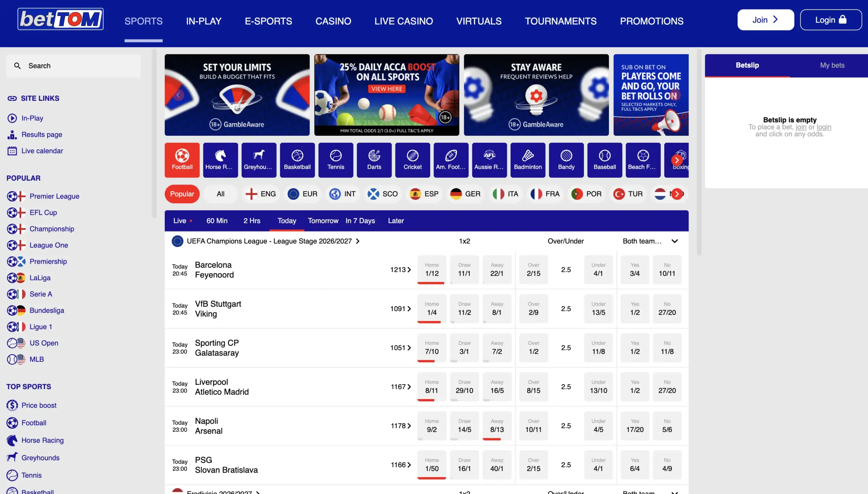Select Napoli v Arsenal both teams Yes 17/20
The height and width of the screenshot is (494, 868).
(635, 426)
